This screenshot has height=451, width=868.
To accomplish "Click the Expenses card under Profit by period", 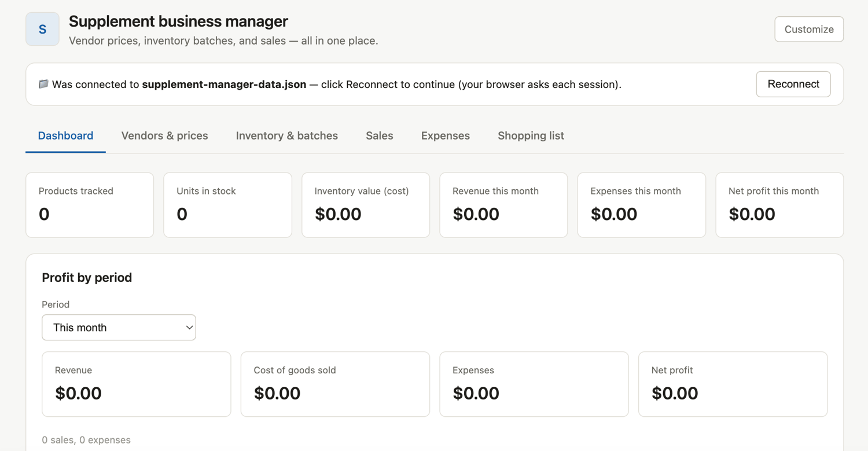I will pyautogui.click(x=534, y=384).
